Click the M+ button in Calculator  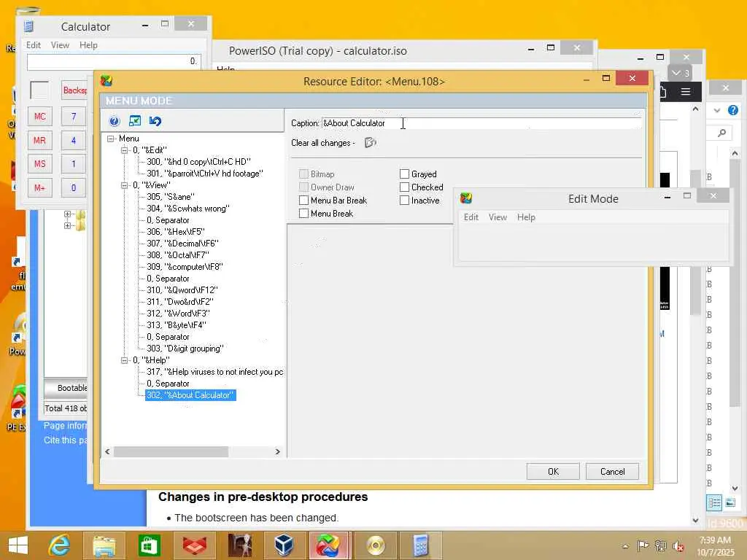pyautogui.click(x=39, y=187)
